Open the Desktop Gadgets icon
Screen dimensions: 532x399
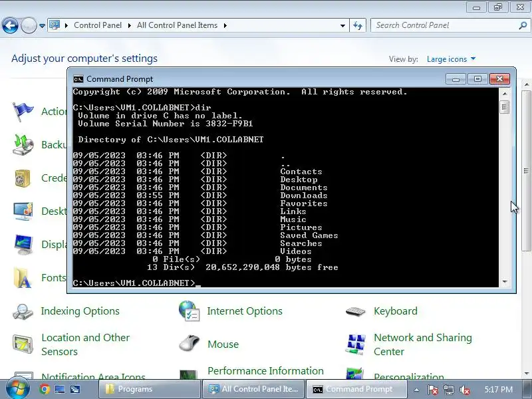(x=23, y=211)
